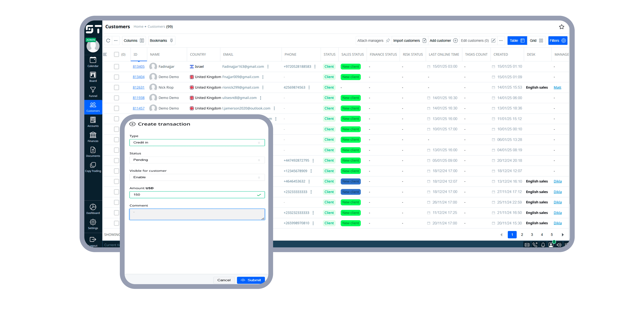Open Finances from the left sidebar
Viewport: 644px width, 316px height.
93,137
